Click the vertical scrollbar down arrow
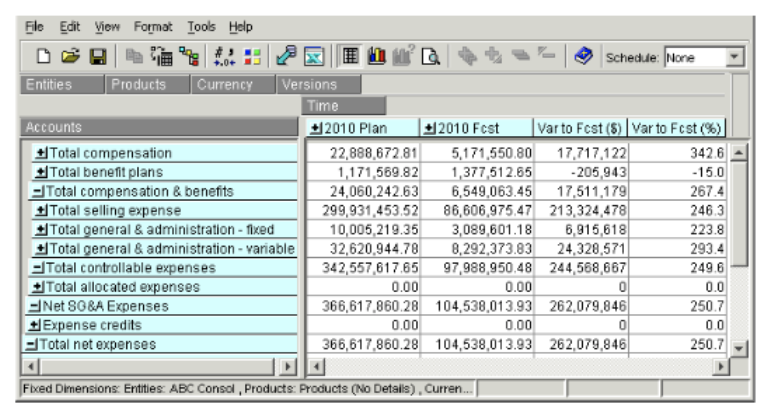772x420 pixels. [x=739, y=346]
